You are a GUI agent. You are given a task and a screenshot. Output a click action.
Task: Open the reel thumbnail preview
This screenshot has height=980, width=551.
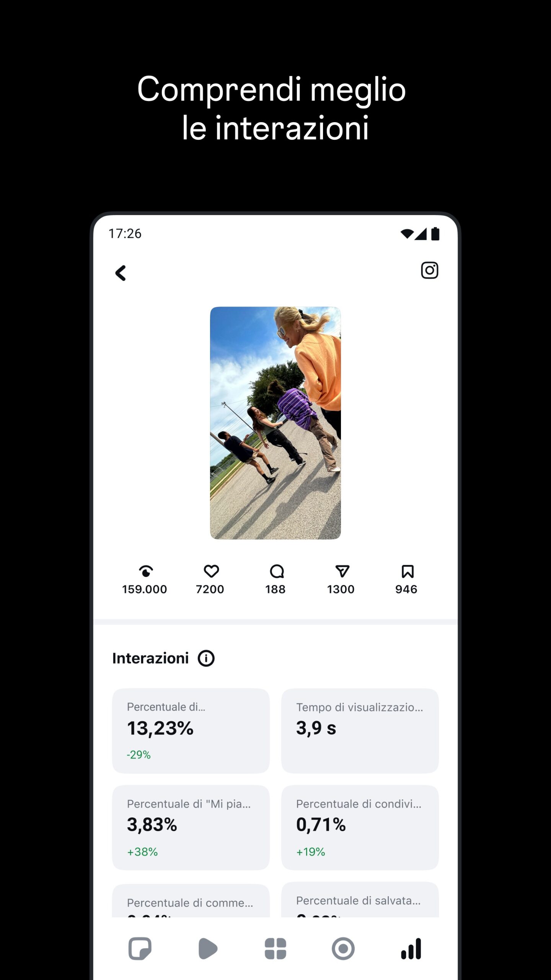coord(275,423)
